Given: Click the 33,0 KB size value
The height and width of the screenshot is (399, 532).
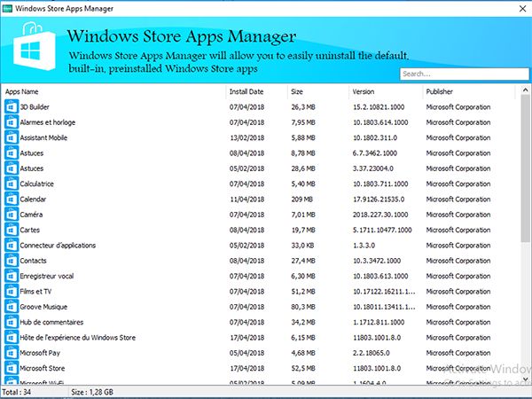Looking at the screenshot, I should point(302,246).
